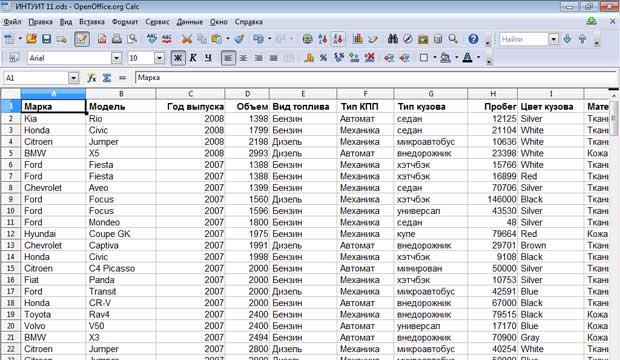Open Navigator compass icon
The image size is (620, 360).
[x=408, y=39]
